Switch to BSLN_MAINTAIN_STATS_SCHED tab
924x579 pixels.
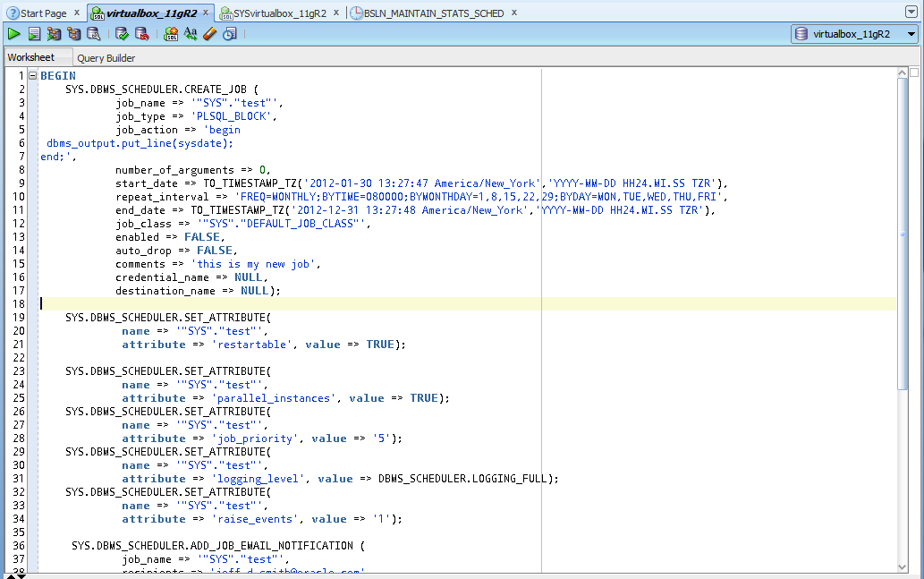click(434, 13)
